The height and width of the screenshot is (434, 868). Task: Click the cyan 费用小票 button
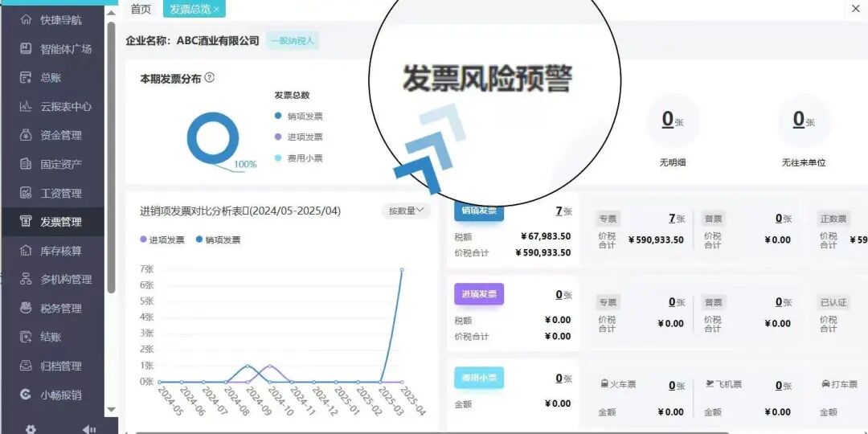[479, 378]
